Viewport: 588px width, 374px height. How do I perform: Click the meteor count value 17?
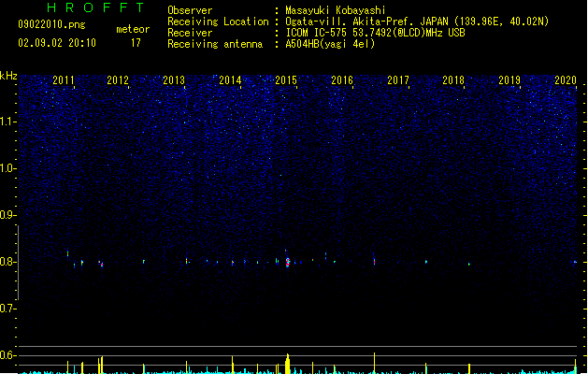[x=136, y=43]
